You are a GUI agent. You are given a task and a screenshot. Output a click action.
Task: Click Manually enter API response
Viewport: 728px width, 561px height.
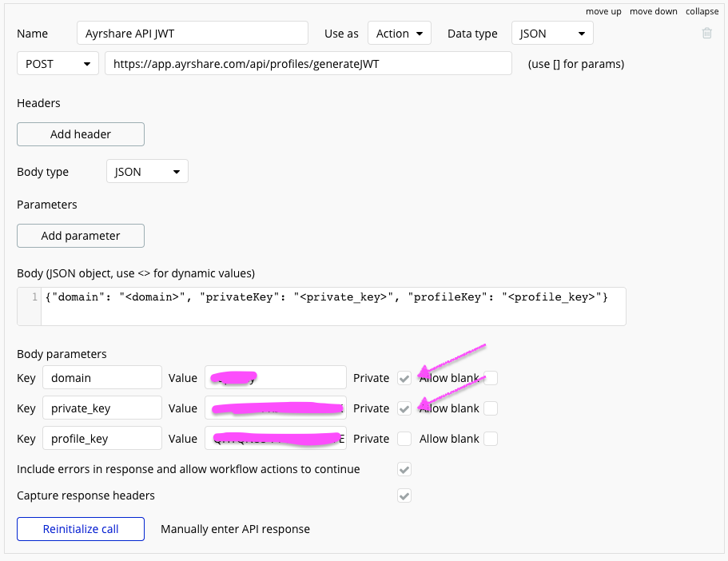tap(235, 529)
